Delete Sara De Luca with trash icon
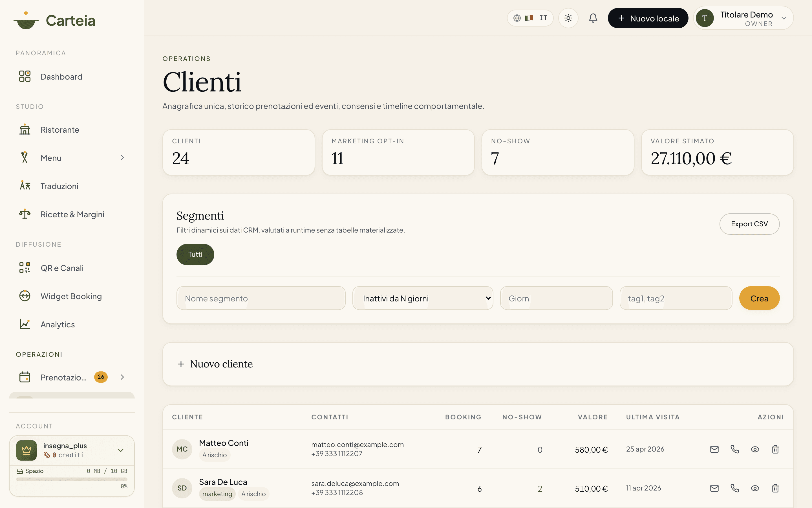 pyautogui.click(x=775, y=488)
